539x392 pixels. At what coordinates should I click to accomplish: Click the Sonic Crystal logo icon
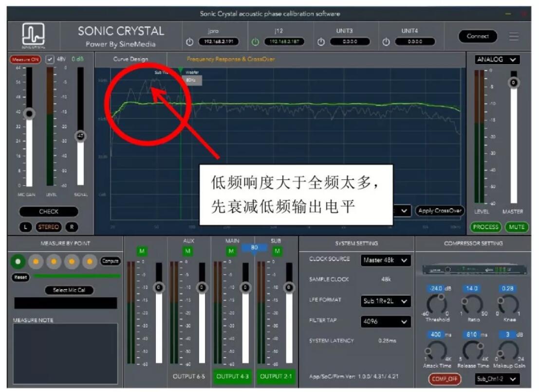click(33, 36)
